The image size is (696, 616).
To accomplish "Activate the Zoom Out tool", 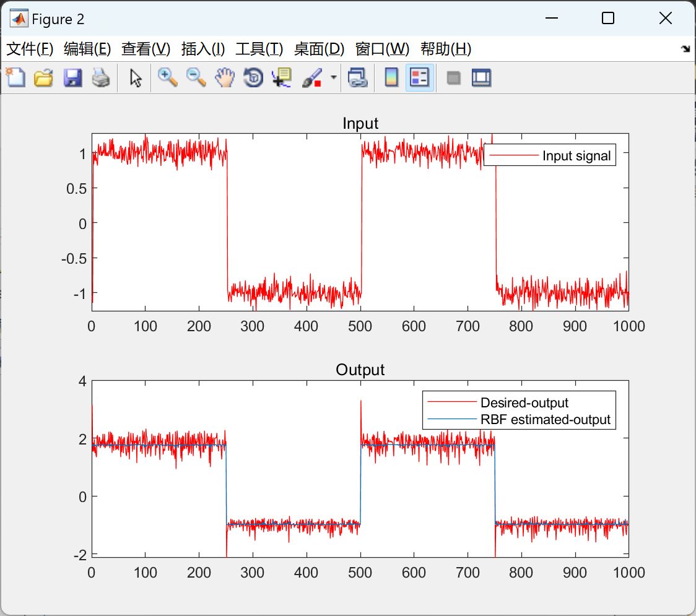I will pos(196,77).
